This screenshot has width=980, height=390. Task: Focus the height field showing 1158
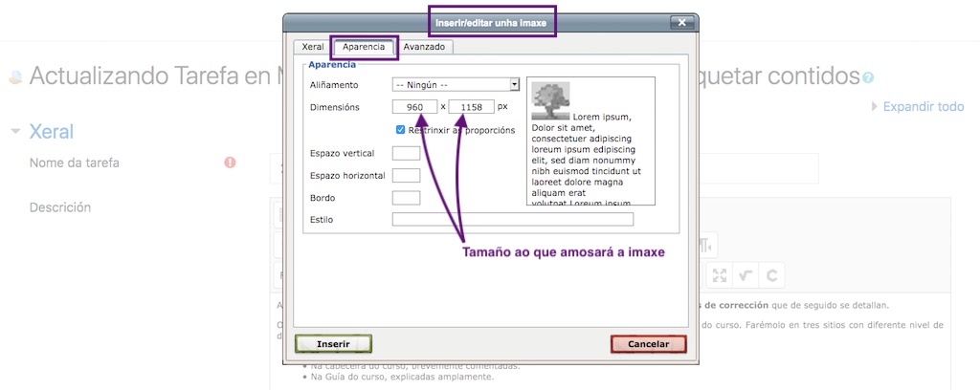(471, 107)
